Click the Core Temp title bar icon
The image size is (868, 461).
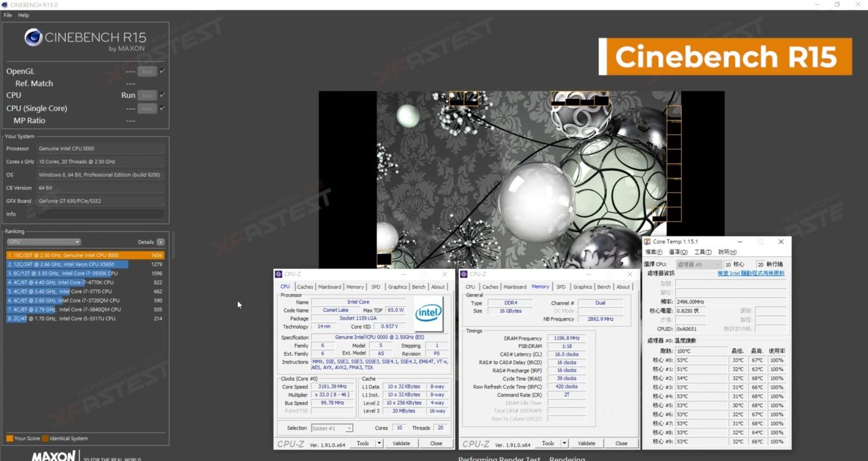pyautogui.click(x=647, y=242)
